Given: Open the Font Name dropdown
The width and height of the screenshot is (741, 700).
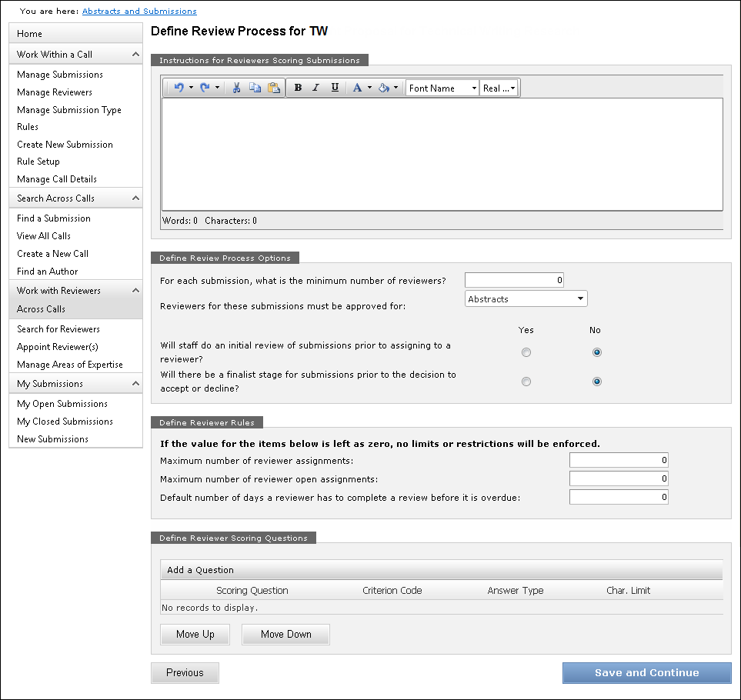Looking at the screenshot, I should coord(442,88).
